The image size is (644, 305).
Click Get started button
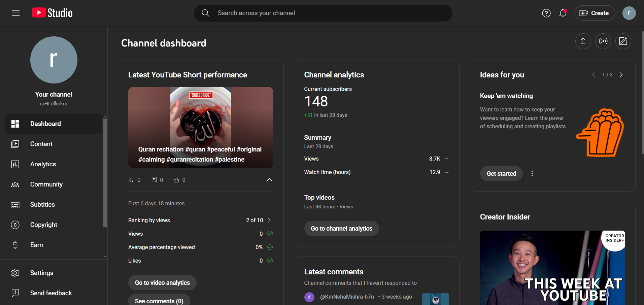[x=501, y=174]
